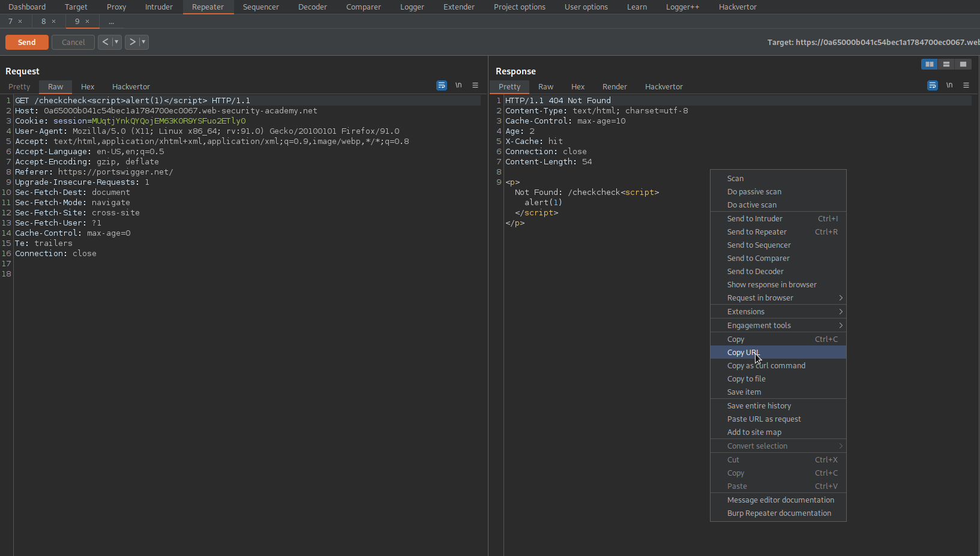
Task: Close Repeater tab 8
Action: click(53, 22)
